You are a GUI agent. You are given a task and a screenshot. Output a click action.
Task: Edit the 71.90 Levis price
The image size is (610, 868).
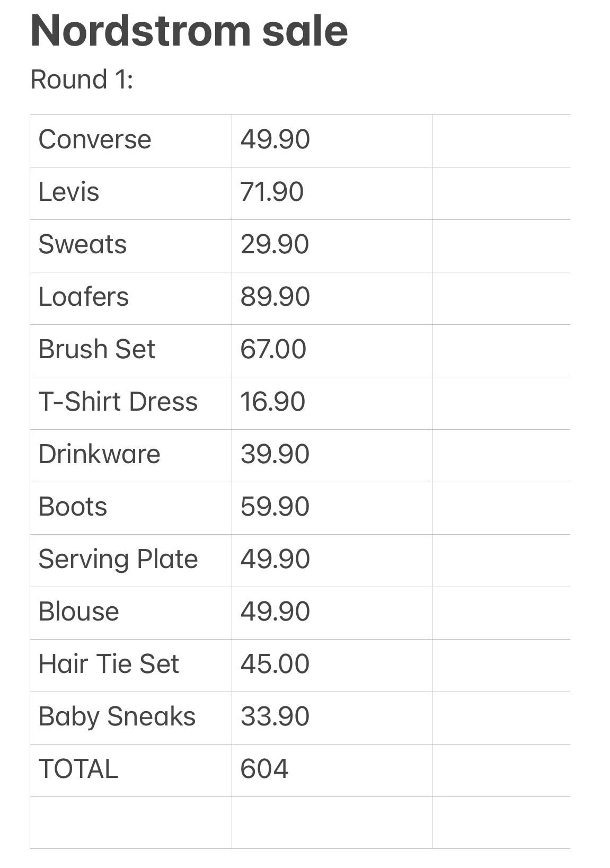pyautogui.click(x=332, y=193)
